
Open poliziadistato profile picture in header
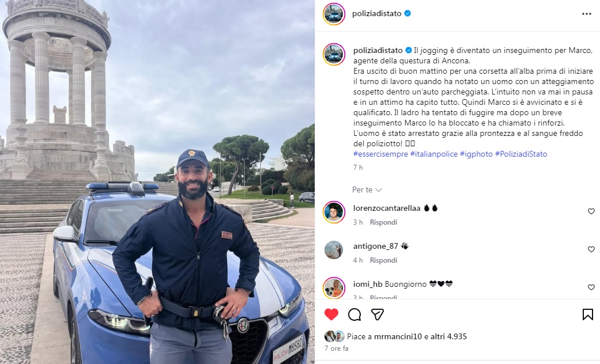click(334, 14)
